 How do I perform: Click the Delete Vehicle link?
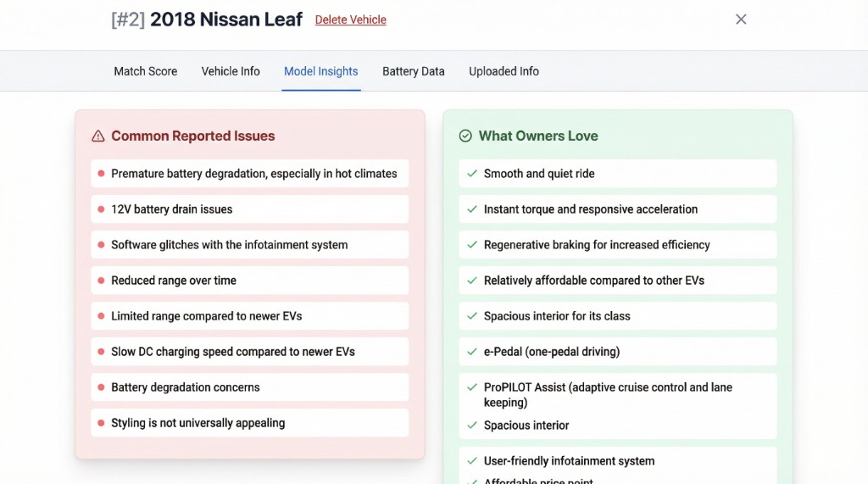coord(350,19)
